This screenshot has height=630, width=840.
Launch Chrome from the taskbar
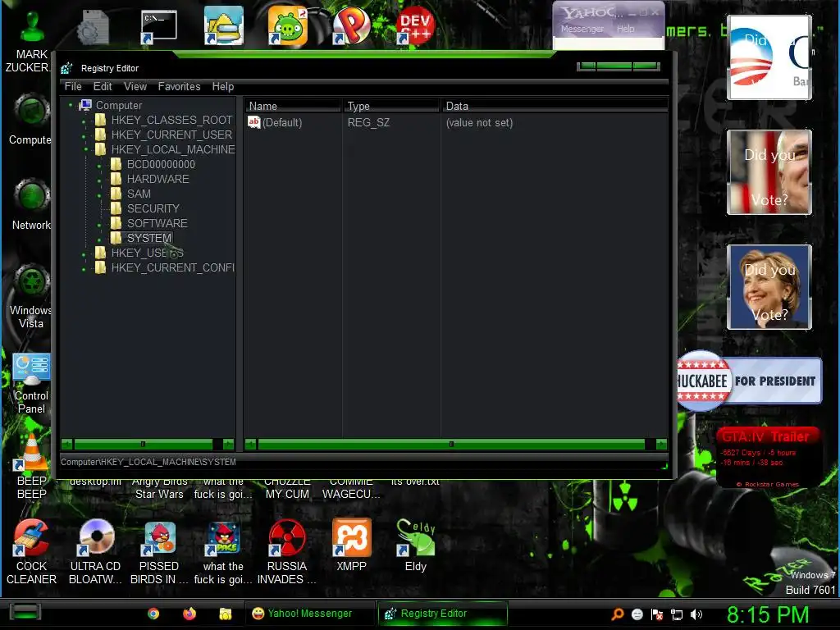point(153,614)
